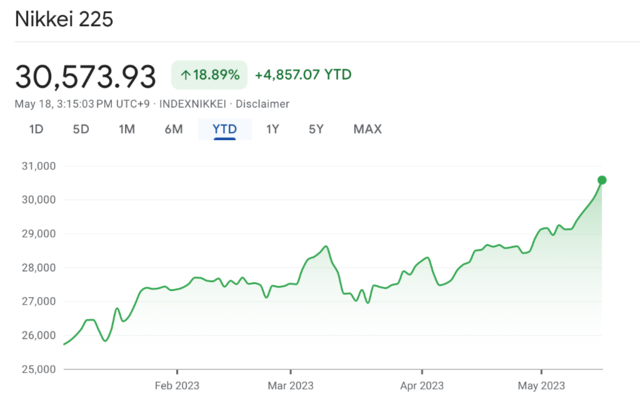Click the 30,573.93 index value

click(85, 75)
